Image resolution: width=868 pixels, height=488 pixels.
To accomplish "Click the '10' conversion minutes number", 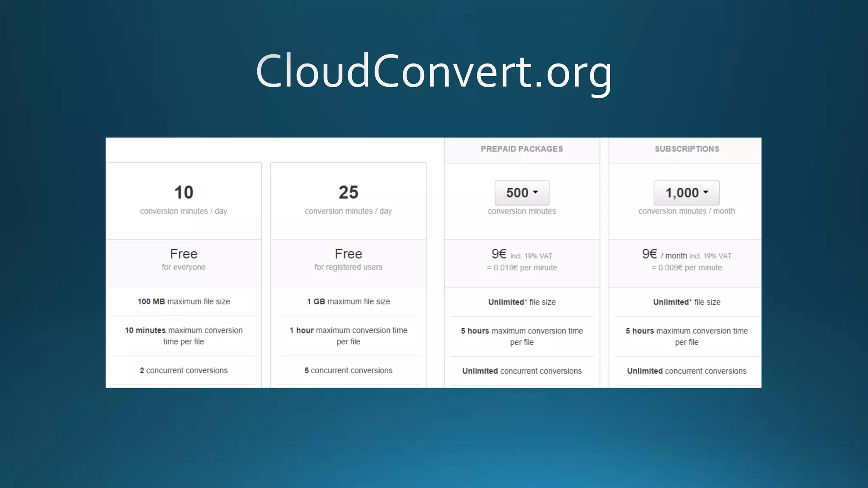I will coord(184,192).
